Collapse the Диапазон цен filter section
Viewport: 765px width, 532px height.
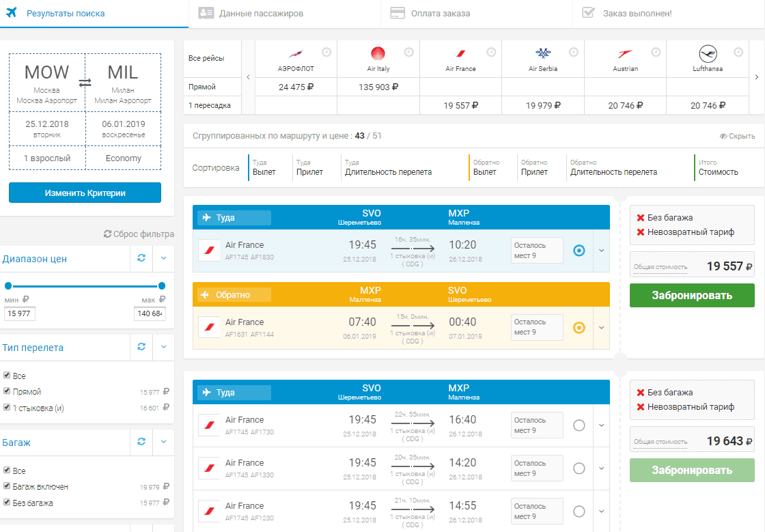pos(164,258)
